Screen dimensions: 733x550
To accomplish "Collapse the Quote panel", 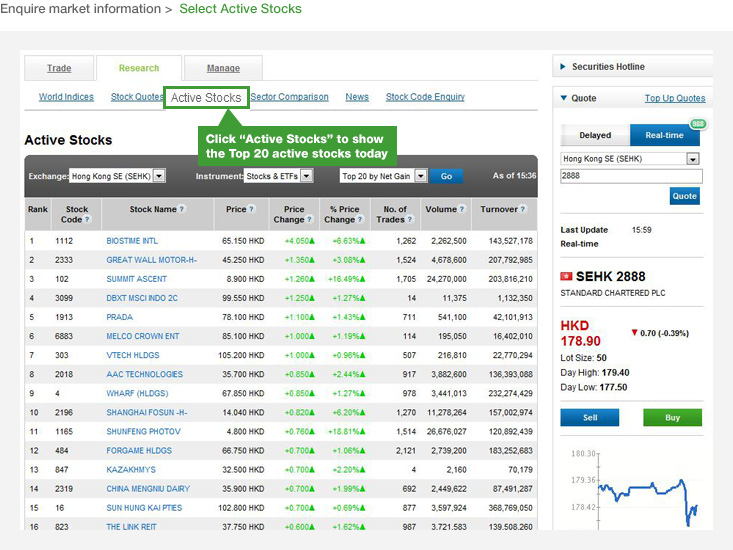I will click(563, 98).
